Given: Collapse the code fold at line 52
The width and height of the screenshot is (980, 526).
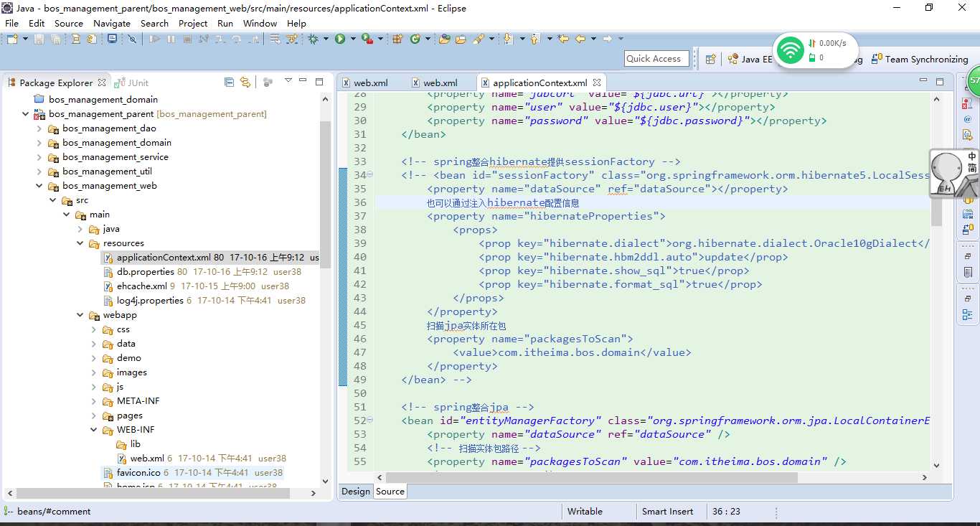Looking at the screenshot, I should pos(370,421).
